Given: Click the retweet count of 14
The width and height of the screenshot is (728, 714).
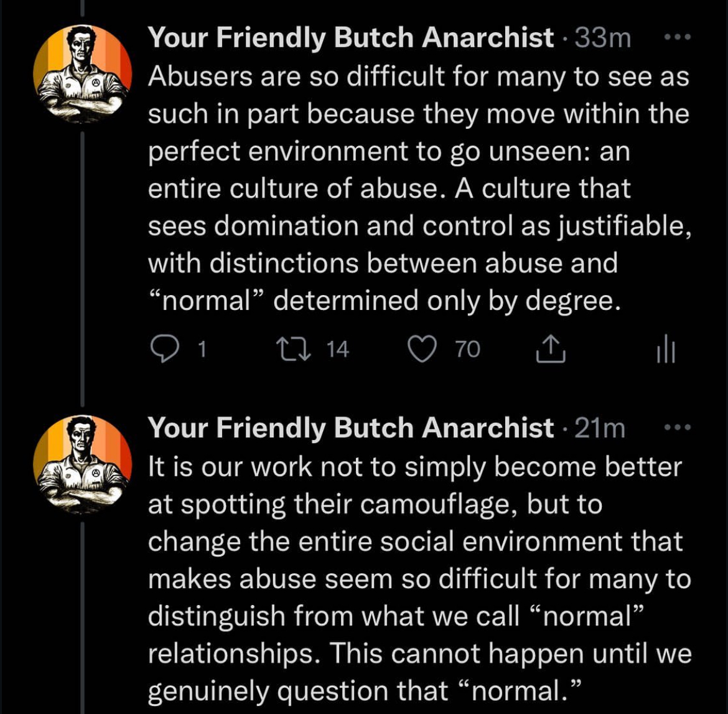Looking at the screenshot, I should 338,350.
